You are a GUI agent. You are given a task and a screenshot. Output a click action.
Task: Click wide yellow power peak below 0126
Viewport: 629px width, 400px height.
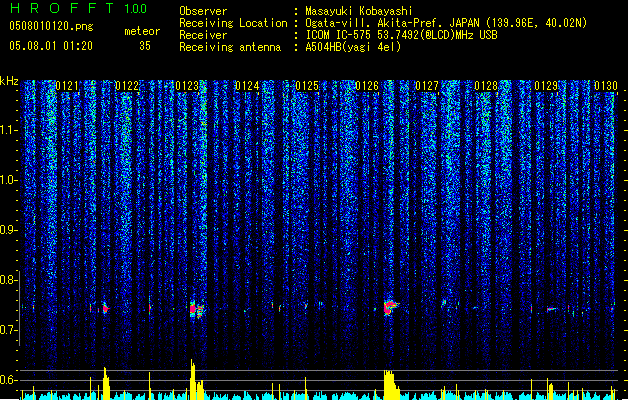pyautogui.click(x=391, y=385)
